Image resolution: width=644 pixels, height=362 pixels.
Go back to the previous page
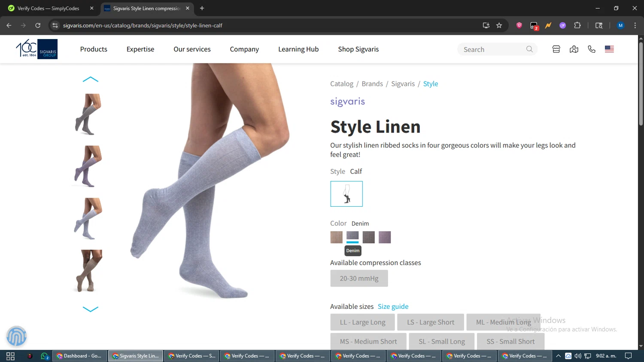tap(9, 25)
